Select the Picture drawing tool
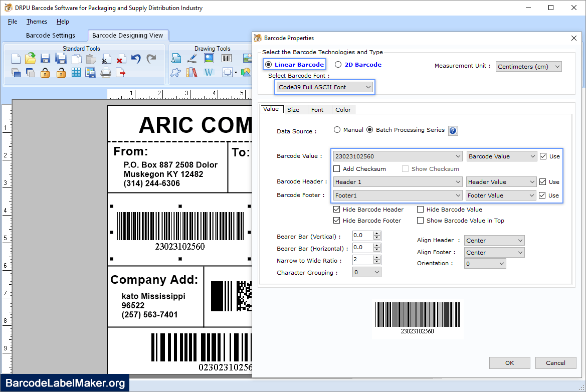 point(209,58)
